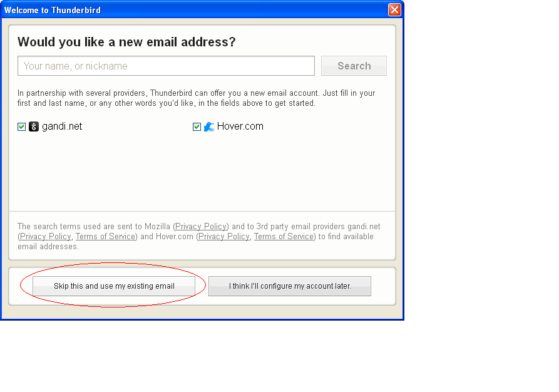Image resolution: width=559 pixels, height=392 pixels.
Task: Uncheck the gandi.net provider checkbox
Action: (x=22, y=126)
